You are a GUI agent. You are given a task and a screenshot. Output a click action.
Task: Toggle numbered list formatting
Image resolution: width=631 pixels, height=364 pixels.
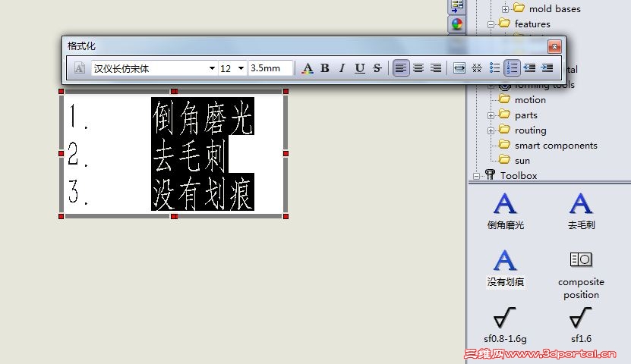click(512, 68)
